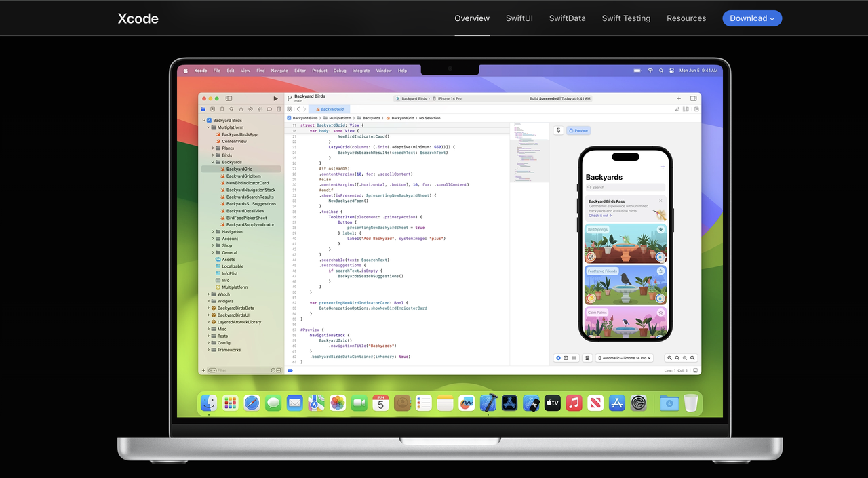Expand the Shop folder
The height and width of the screenshot is (478, 868).
(x=213, y=245)
